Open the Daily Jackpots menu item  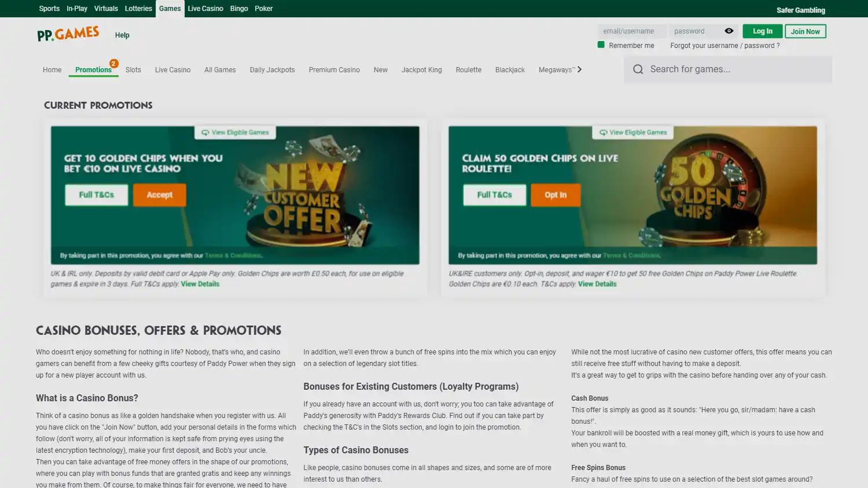click(x=273, y=70)
